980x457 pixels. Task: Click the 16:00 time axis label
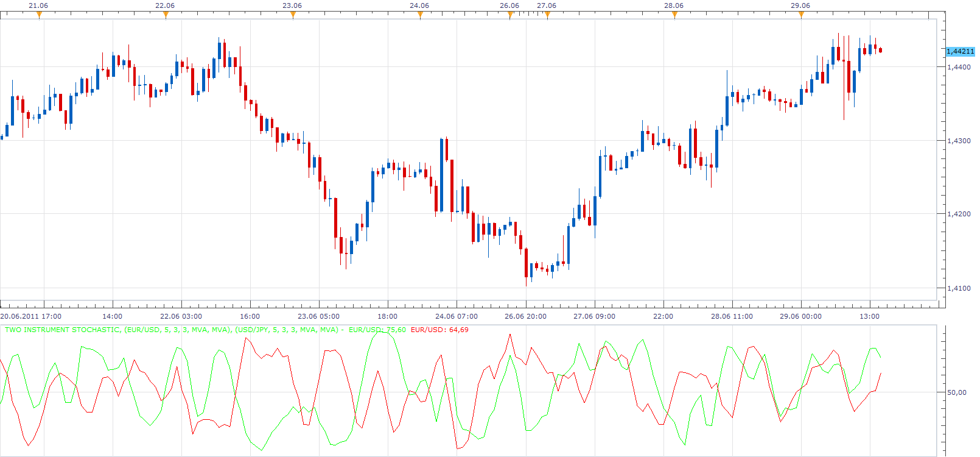[250, 316]
